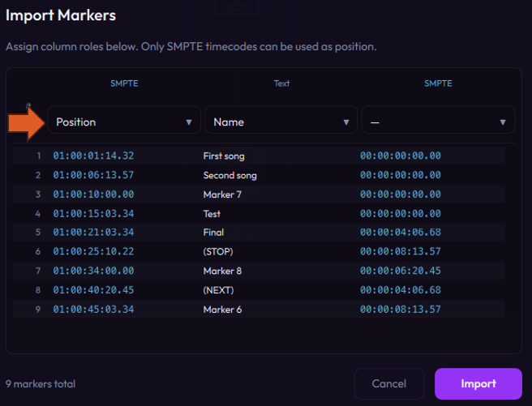
Task: Click the 'Final' marker name
Action: point(213,233)
